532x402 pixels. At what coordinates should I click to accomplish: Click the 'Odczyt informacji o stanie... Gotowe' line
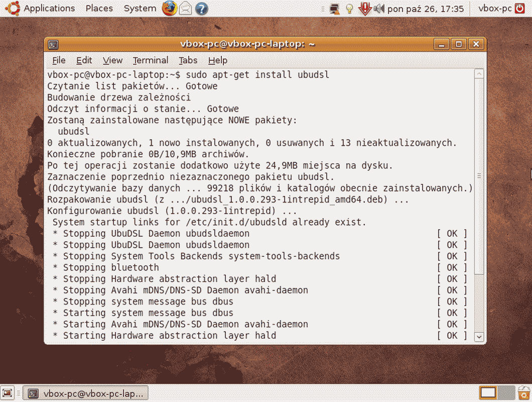click(x=143, y=109)
